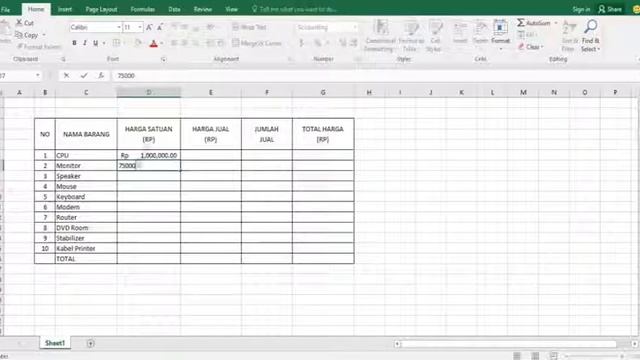Expand the Font dialog launcher
Viewport: 640px width, 360px height.
click(163, 60)
